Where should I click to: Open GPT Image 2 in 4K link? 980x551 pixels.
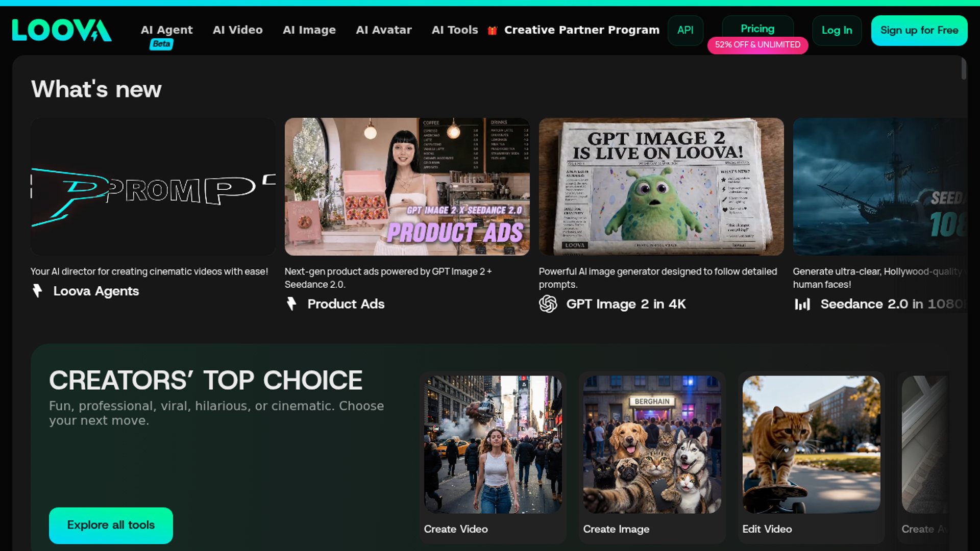click(626, 304)
